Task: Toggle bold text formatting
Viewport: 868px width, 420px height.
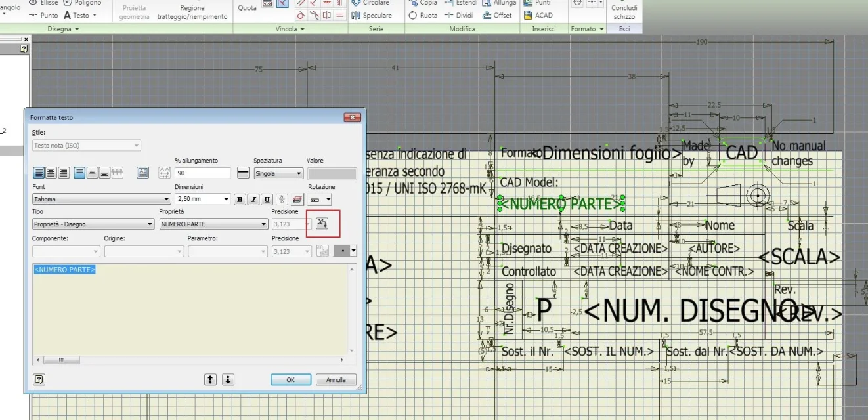Action: point(240,199)
